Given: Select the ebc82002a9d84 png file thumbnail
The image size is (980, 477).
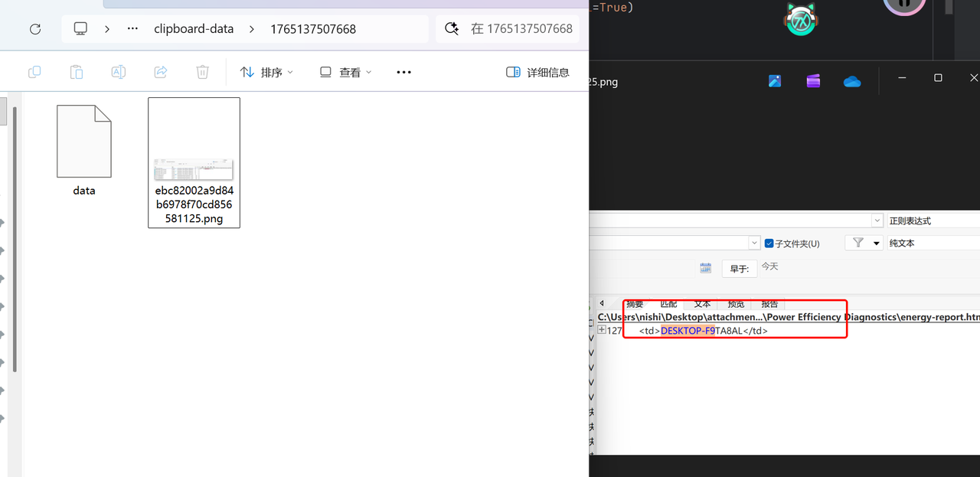Looking at the screenshot, I should [194, 162].
